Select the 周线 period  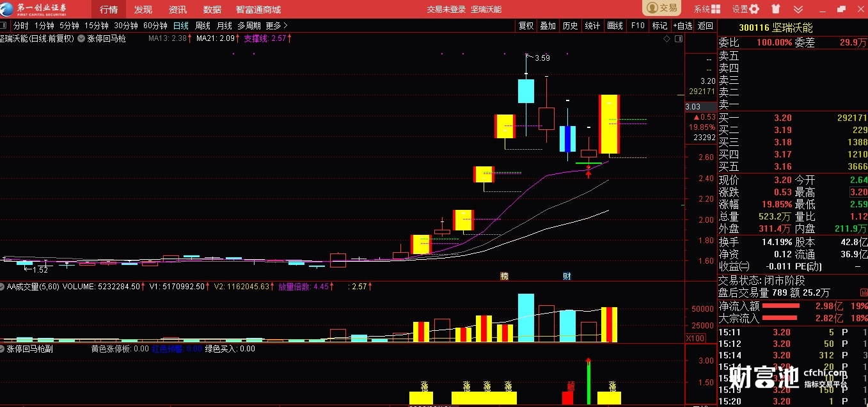203,26
